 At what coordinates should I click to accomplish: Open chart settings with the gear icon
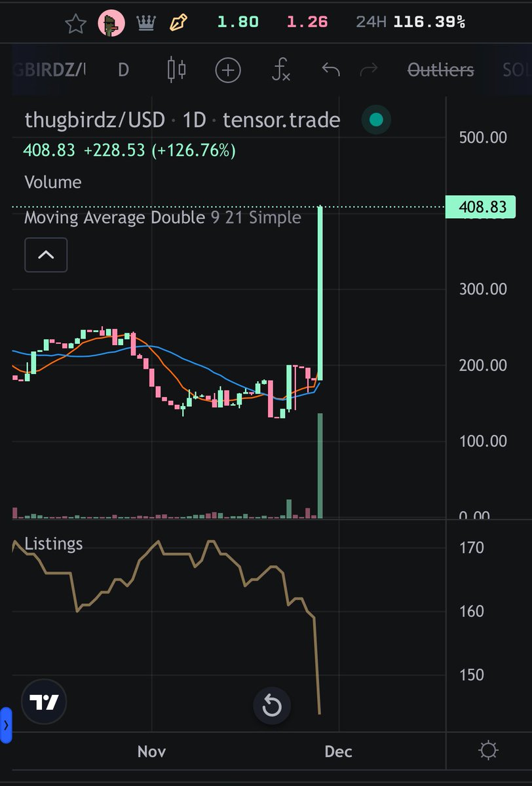(488, 750)
